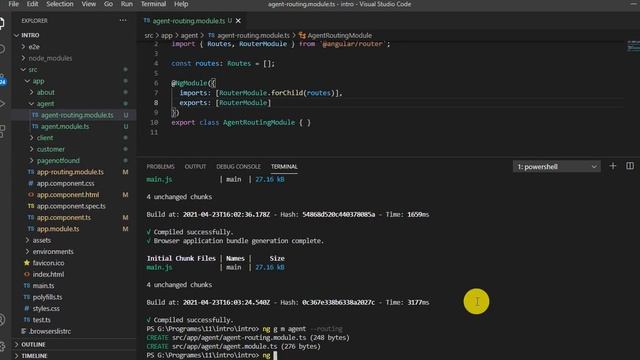Create a new terminal with plus icon
Image resolution: width=640 pixels, height=360 pixels.
pos(613,166)
